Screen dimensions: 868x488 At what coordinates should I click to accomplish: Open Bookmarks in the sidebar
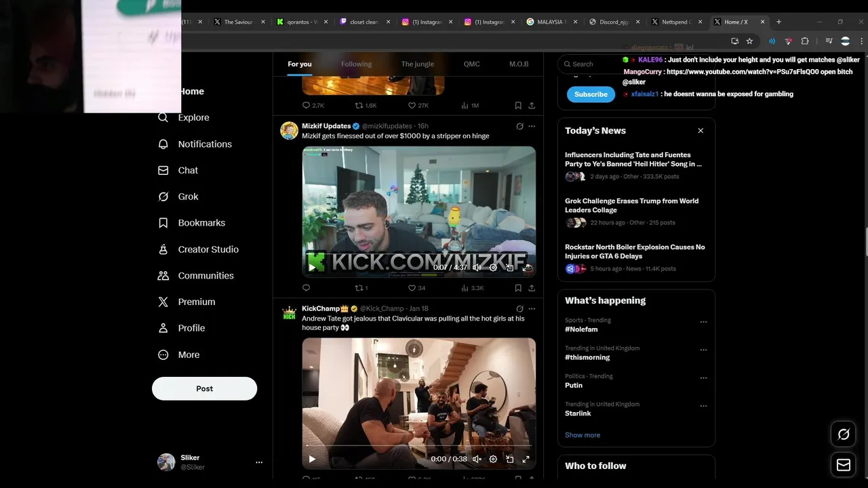coord(191,222)
